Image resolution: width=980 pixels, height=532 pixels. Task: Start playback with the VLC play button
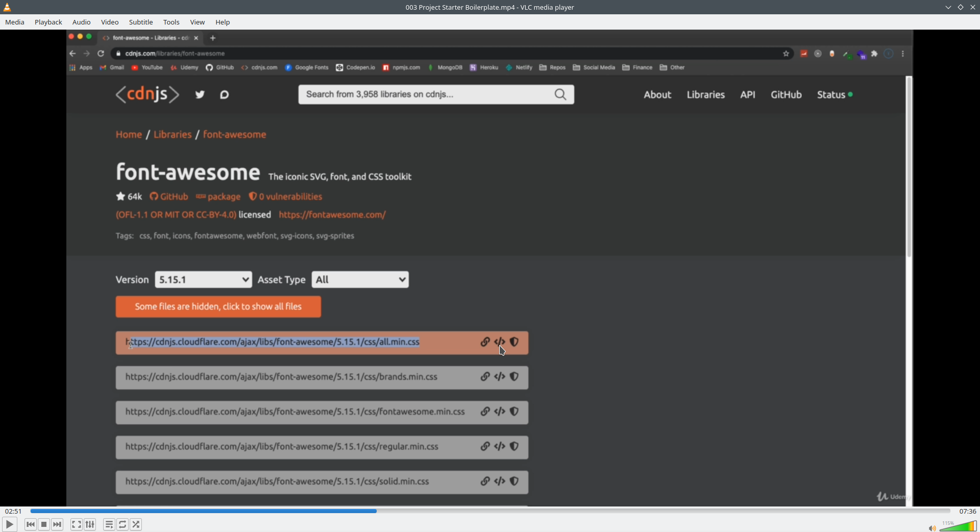coord(9,524)
